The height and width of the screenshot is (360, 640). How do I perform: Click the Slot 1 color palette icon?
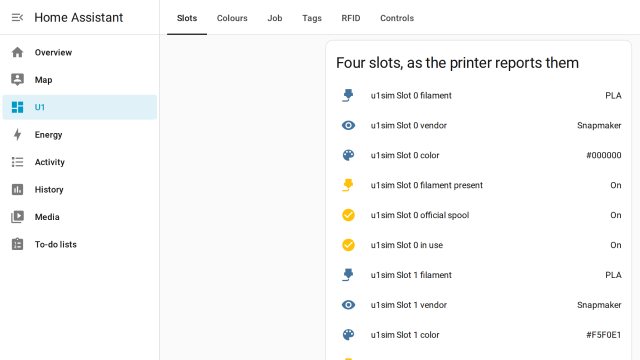pyautogui.click(x=348, y=335)
